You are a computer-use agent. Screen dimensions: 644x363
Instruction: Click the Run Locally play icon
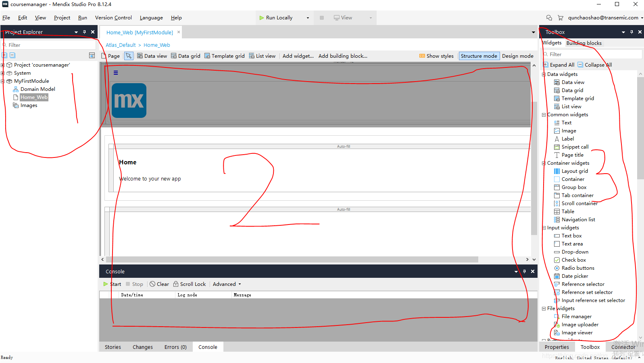pyautogui.click(x=262, y=18)
